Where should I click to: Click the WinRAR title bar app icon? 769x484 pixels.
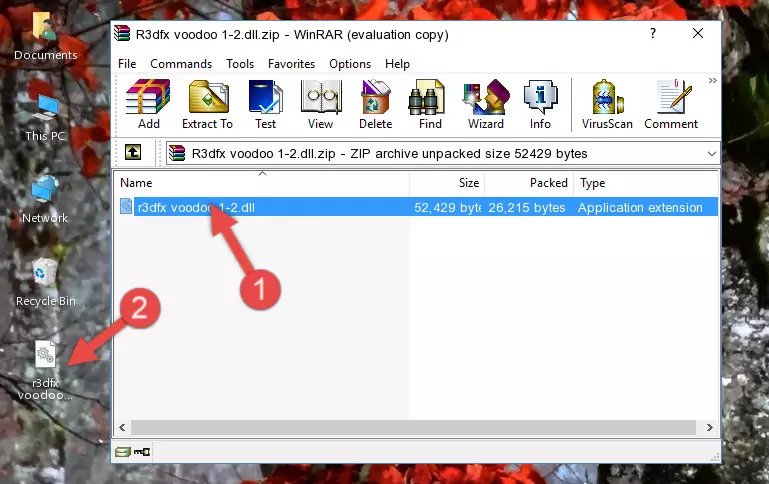(x=122, y=34)
